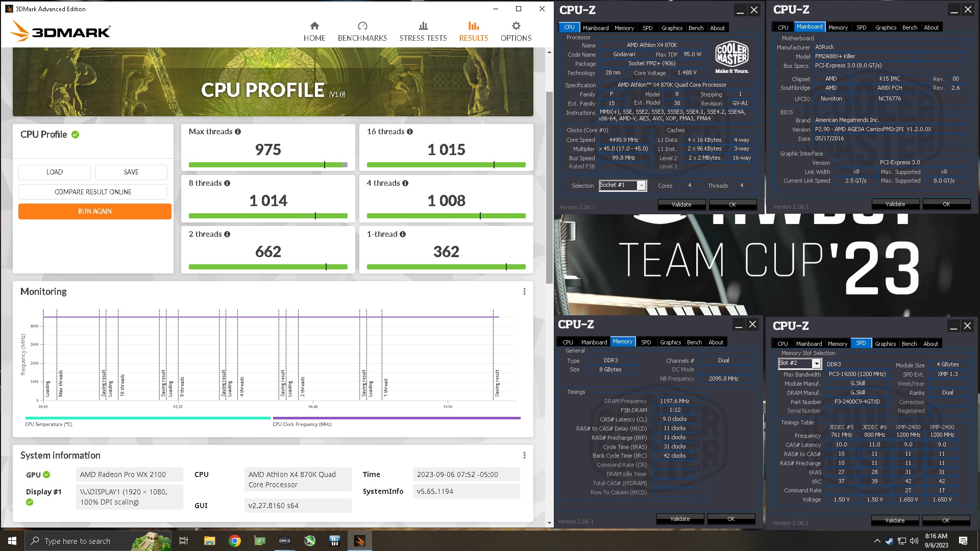Viewport: 980px width, 551px height.
Task: Click the 'FM2A88X+ Killer' model field
Action: coord(835,56)
